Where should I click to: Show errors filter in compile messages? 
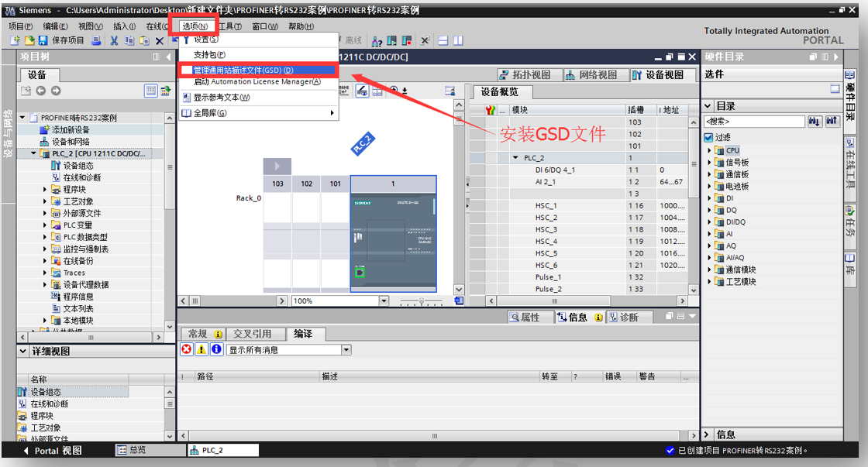(x=187, y=349)
